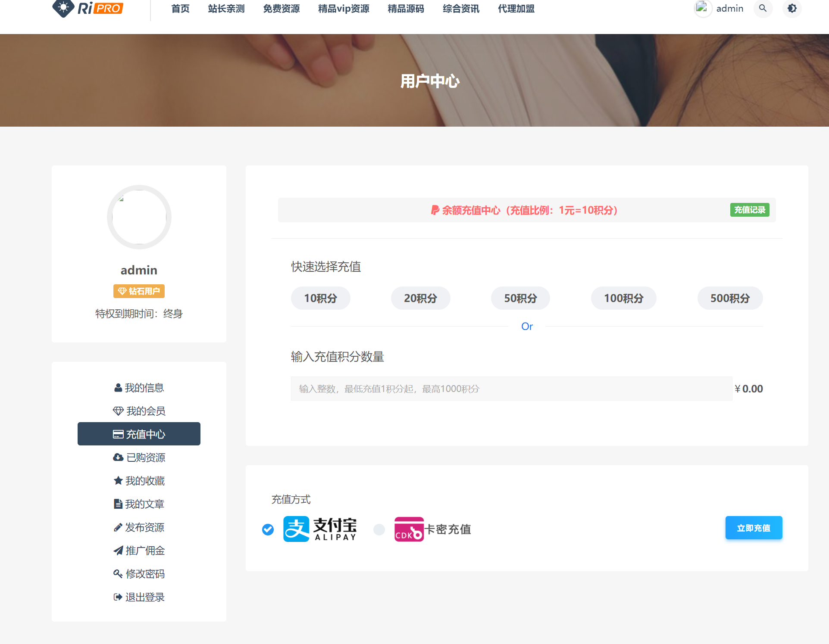Select card-key recharge radio button

(x=379, y=529)
